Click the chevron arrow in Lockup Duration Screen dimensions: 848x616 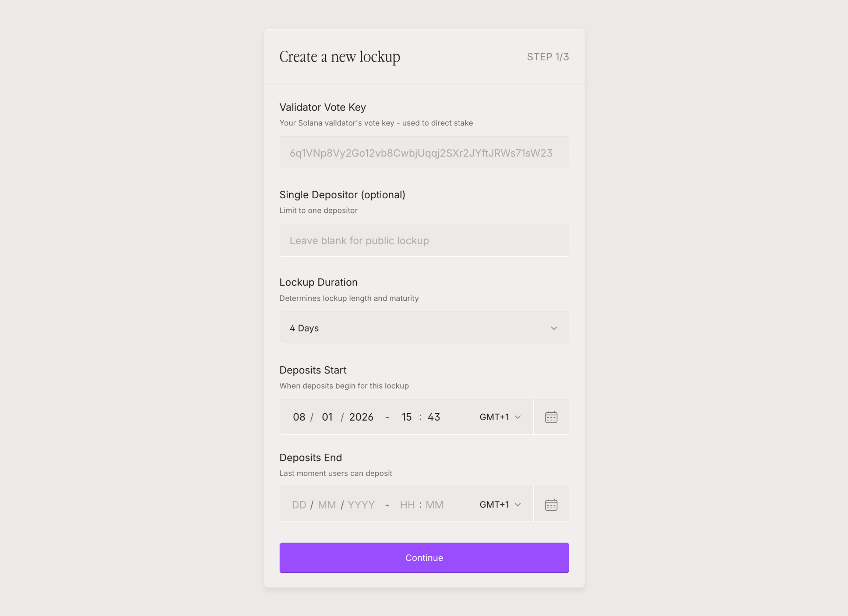pyautogui.click(x=554, y=328)
